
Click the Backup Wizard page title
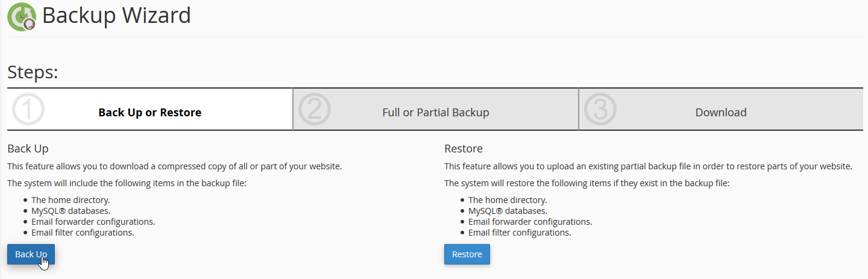coord(116,16)
